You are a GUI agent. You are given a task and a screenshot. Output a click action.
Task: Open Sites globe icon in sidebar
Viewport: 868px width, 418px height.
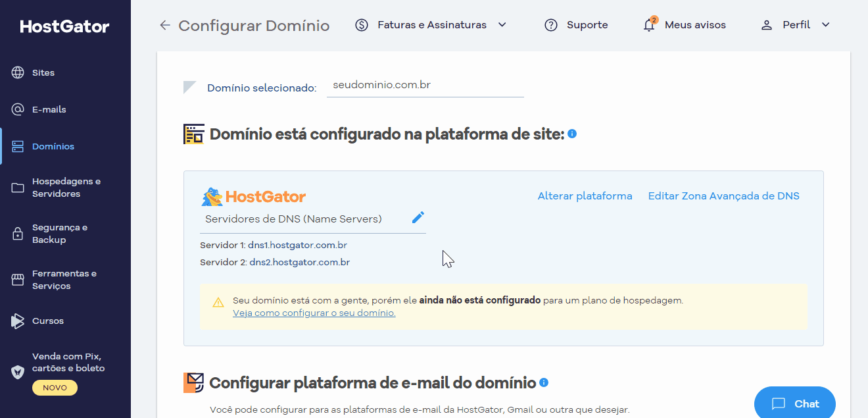(x=18, y=72)
